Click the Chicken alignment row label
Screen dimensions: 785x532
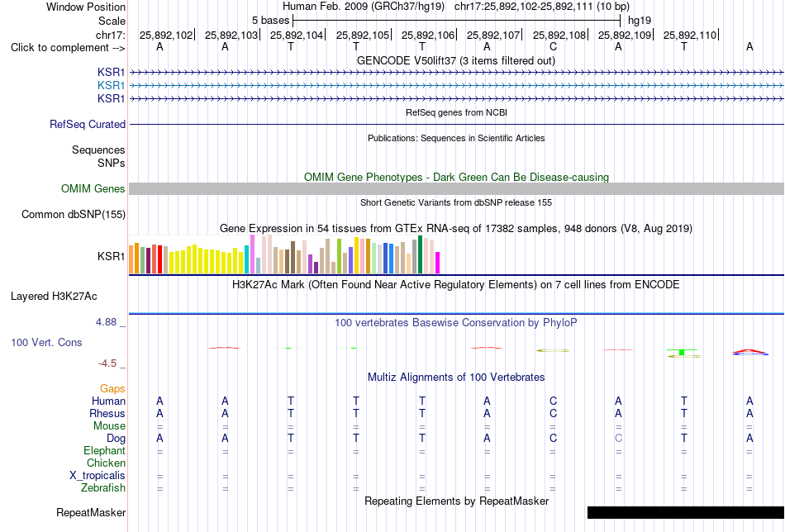coord(106,463)
